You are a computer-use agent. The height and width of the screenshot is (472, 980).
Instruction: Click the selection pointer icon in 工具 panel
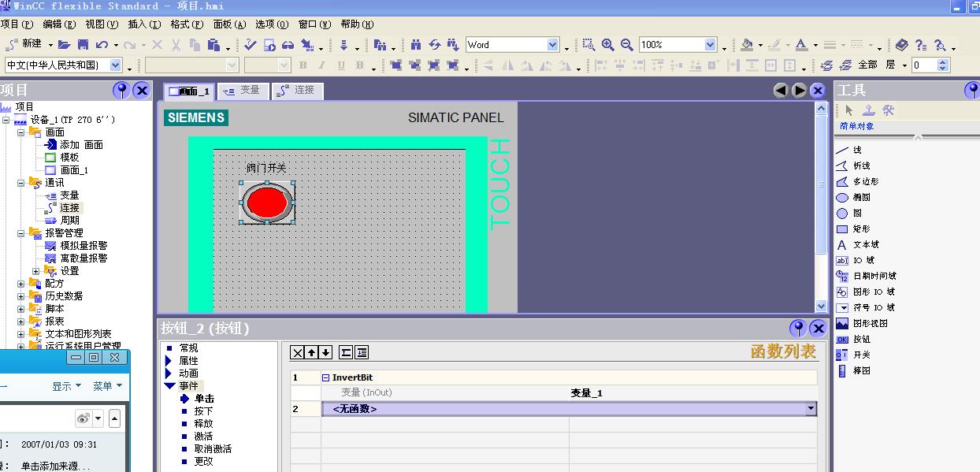point(848,110)
